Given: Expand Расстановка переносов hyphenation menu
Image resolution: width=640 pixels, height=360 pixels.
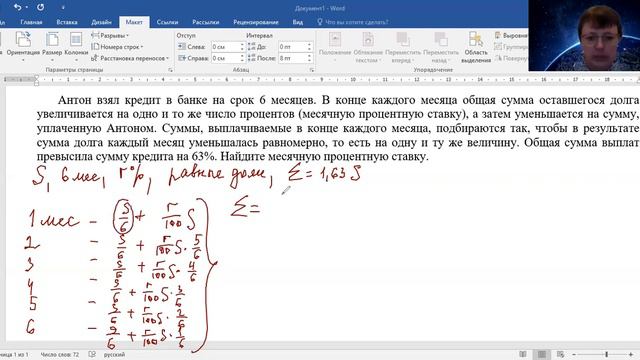Looking at the screenshot, I should 130,58.
